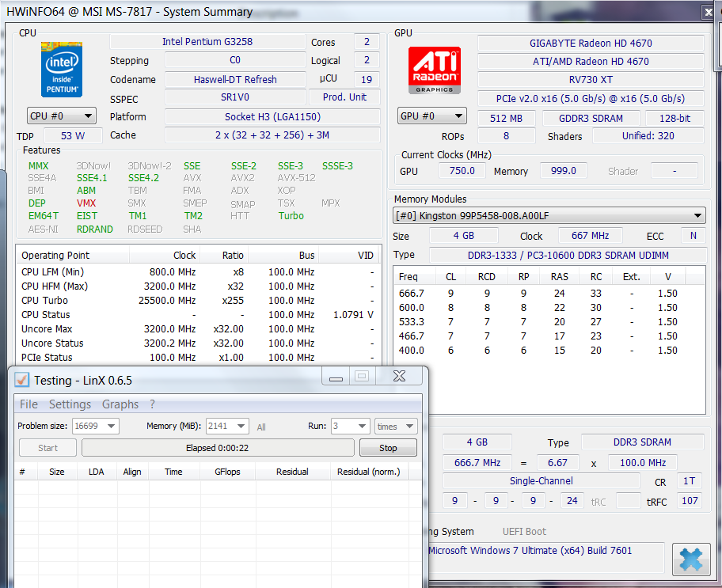
Task: Click the Time column header in LinX
Action: click(173, 472)
